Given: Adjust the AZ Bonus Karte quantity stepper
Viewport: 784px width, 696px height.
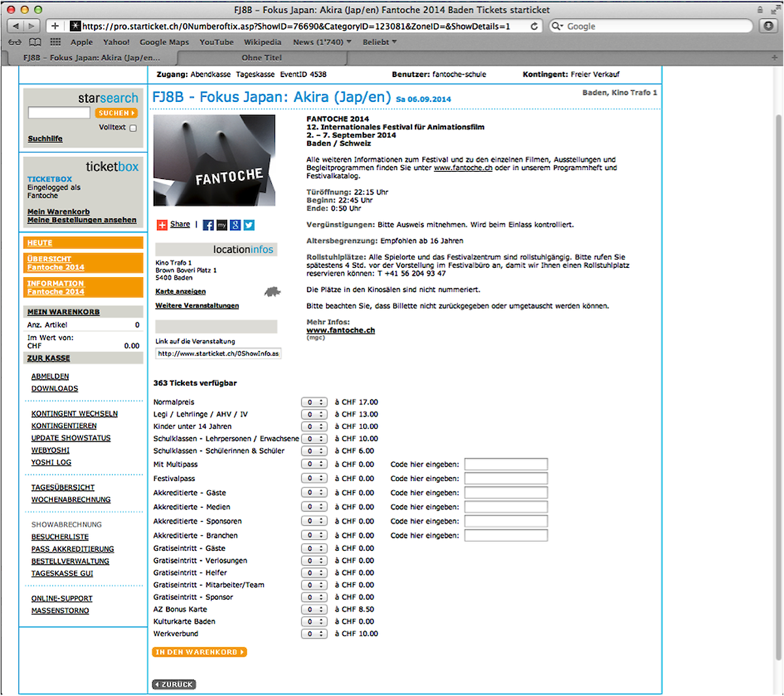Looking at the screenshot, I should tap(314, 609).
